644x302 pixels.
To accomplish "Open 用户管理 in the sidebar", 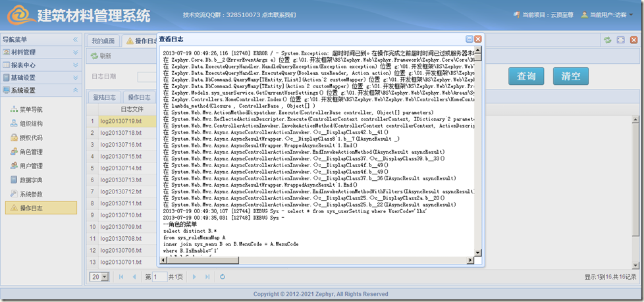I will (31, 166).
